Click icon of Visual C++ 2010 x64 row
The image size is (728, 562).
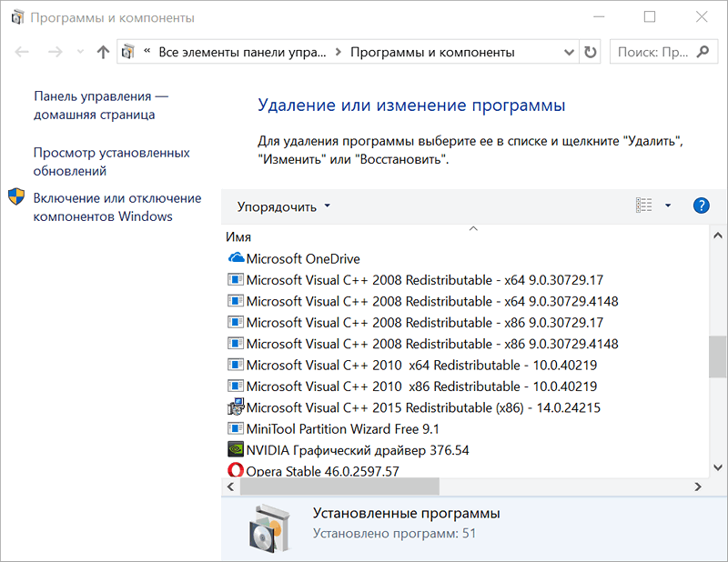coord(236,365)
